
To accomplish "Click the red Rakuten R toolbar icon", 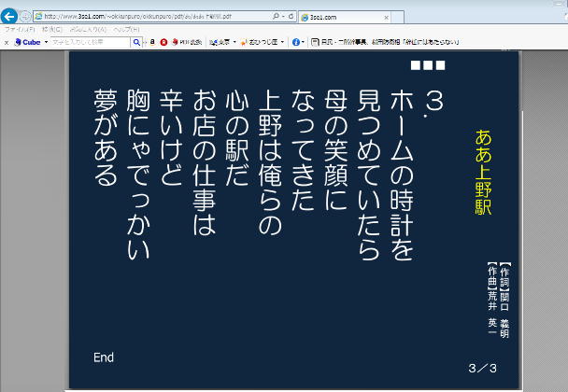I will point(163,42).
